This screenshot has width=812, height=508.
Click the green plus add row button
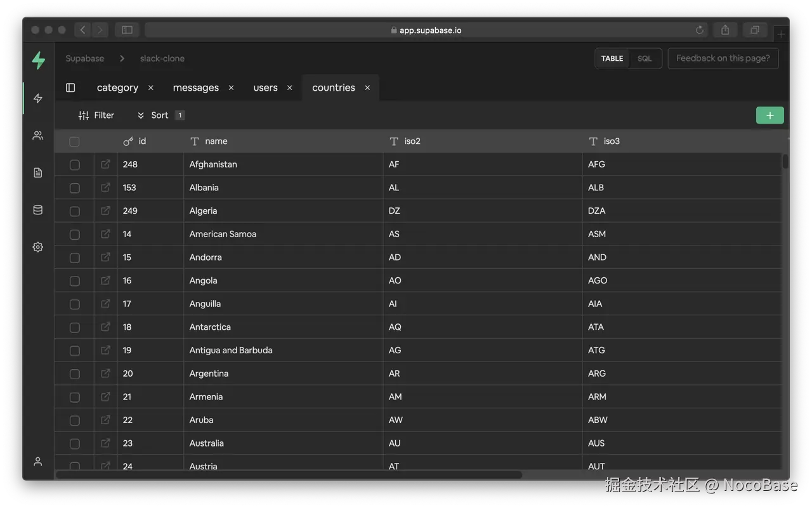pos(769,115)
